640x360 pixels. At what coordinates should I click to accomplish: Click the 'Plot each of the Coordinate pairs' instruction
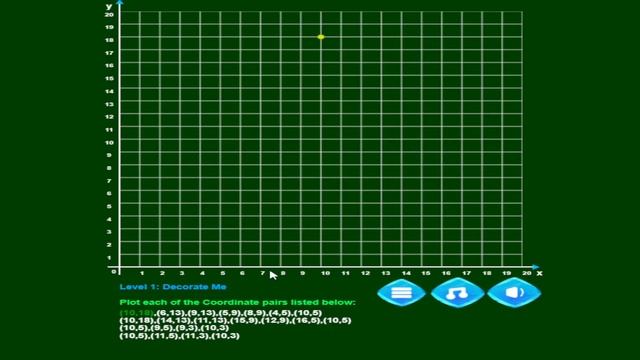pos(238,302)
